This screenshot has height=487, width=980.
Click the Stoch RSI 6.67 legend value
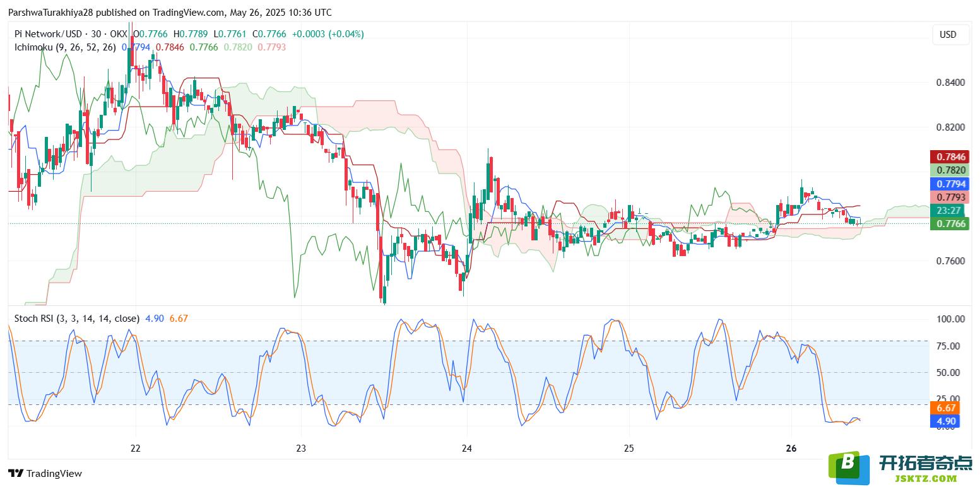(179, 319)
